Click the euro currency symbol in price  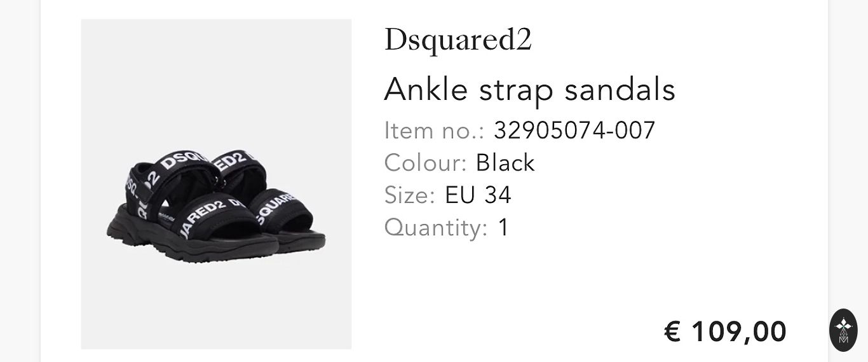(672, 331)
